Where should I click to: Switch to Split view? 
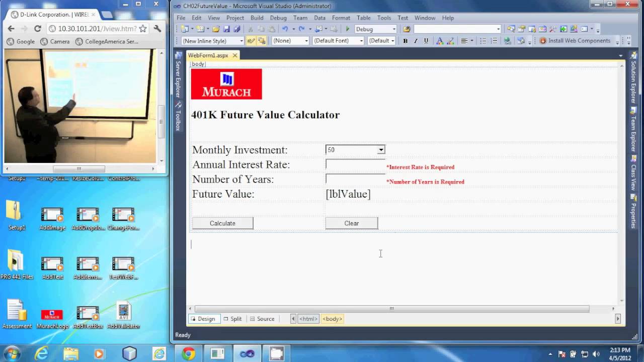233,319
